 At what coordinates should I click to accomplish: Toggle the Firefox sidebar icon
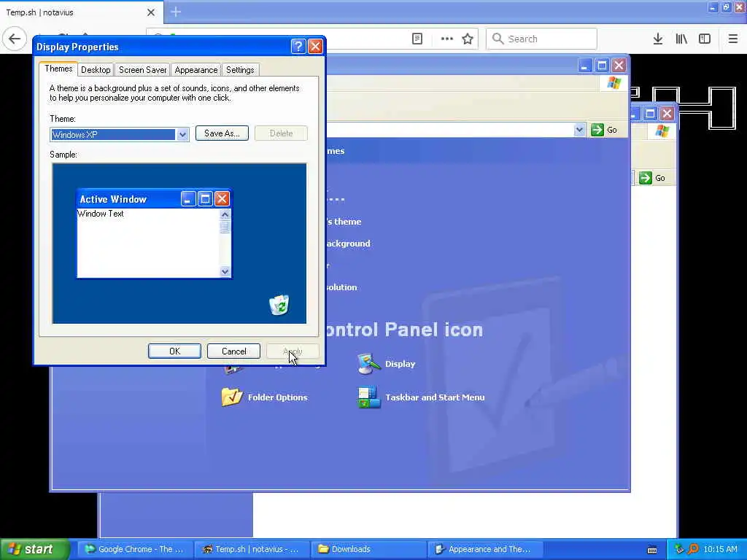[x=705, y=39]
